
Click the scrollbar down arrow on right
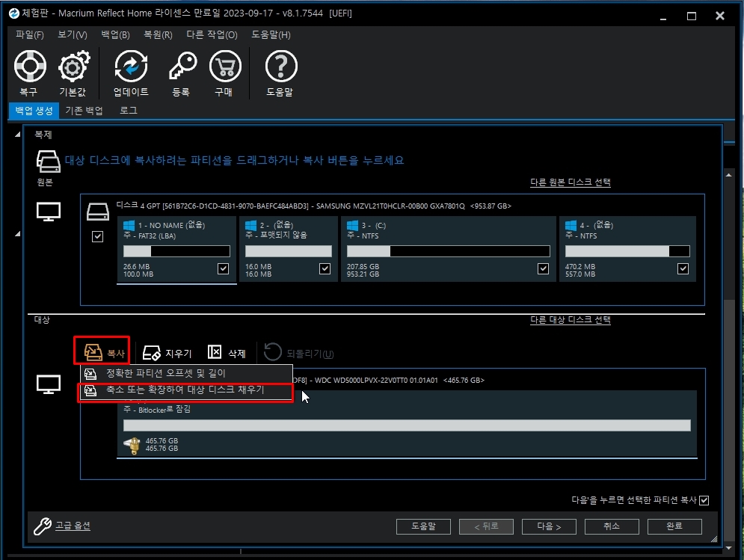pos(729,548)
